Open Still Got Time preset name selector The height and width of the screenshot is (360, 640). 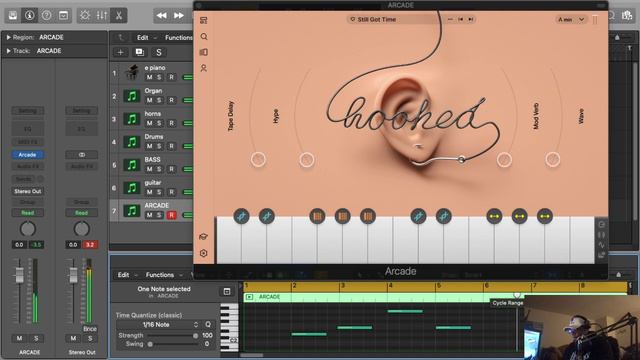tap(376, 19)
